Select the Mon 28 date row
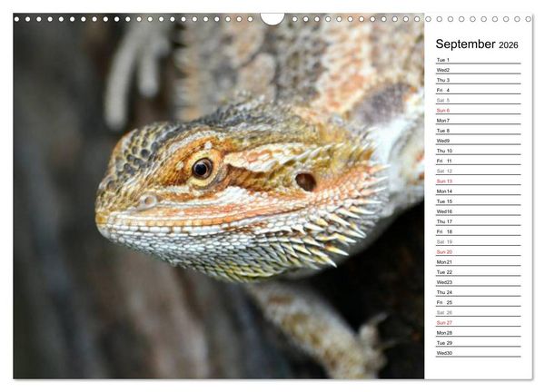Image resolution: width=545 pixels, height=392 pixels. 479,333
